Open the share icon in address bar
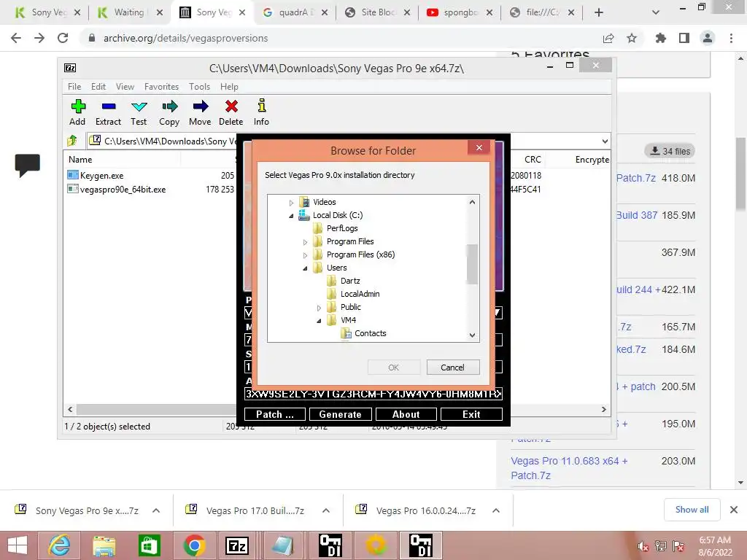The image size is (747, 560). tap(608, 38)
